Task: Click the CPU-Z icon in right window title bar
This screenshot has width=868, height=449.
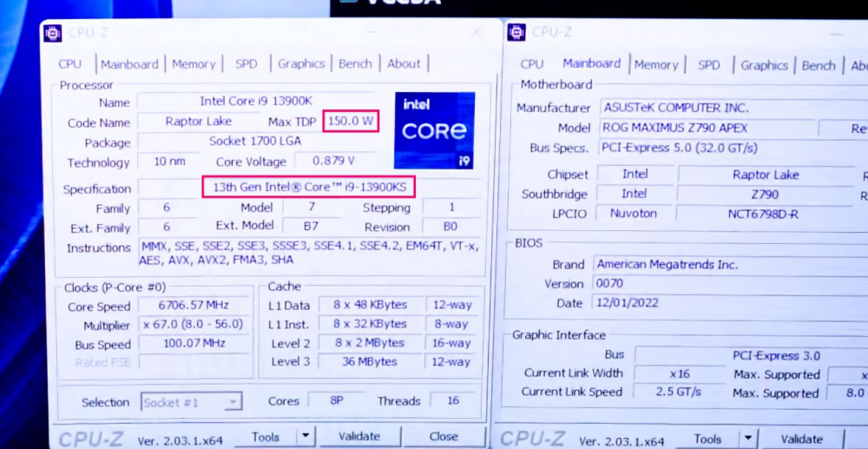Action: coord(516,32)
